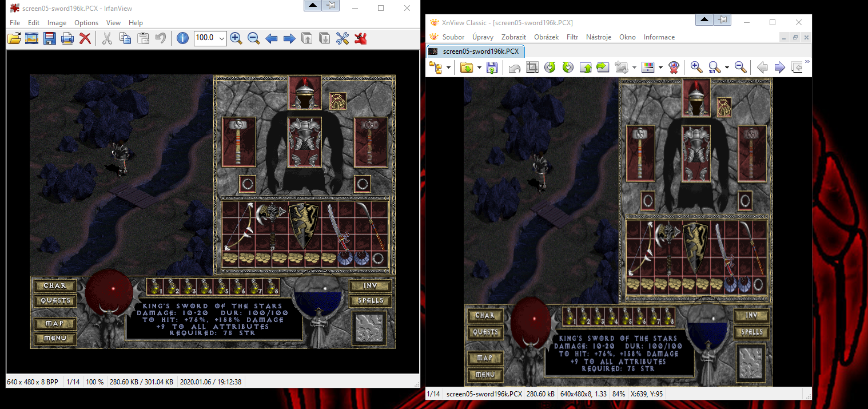This screenshot has height=409, width=868.
Task: Select the screen05-sword196k.PCX tab in XnView
Action: pyautogui.click(x=475, y=51)
